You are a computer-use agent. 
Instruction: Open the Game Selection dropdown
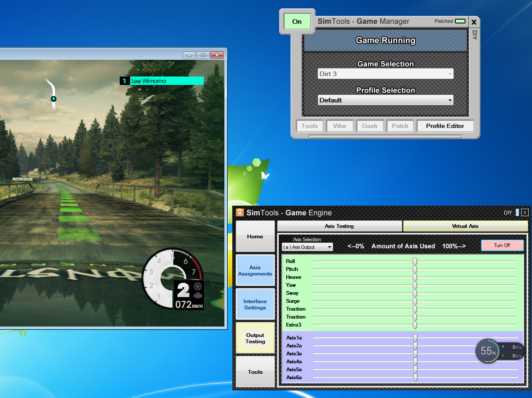point(385,74)
